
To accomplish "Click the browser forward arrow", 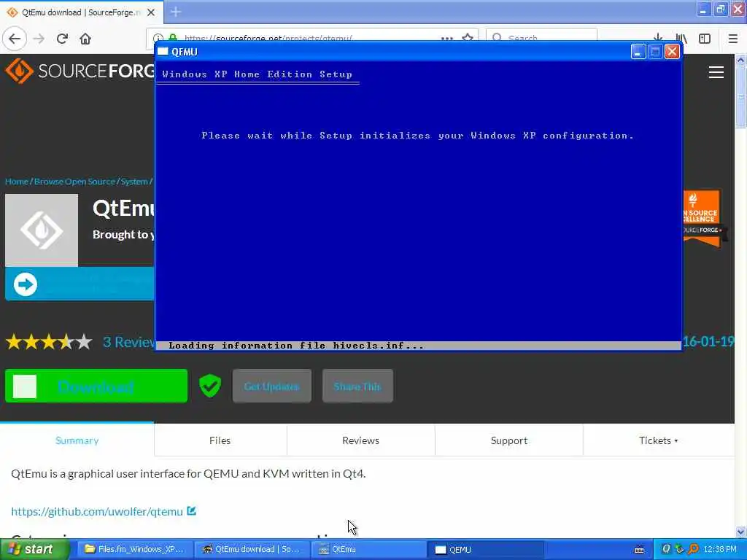I will tap(39, 39).
